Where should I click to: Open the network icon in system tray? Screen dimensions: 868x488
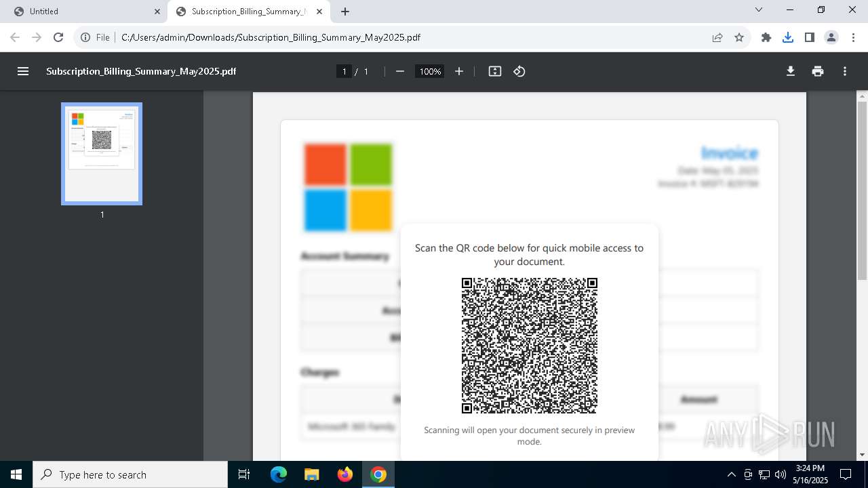[x=764, y=474]
